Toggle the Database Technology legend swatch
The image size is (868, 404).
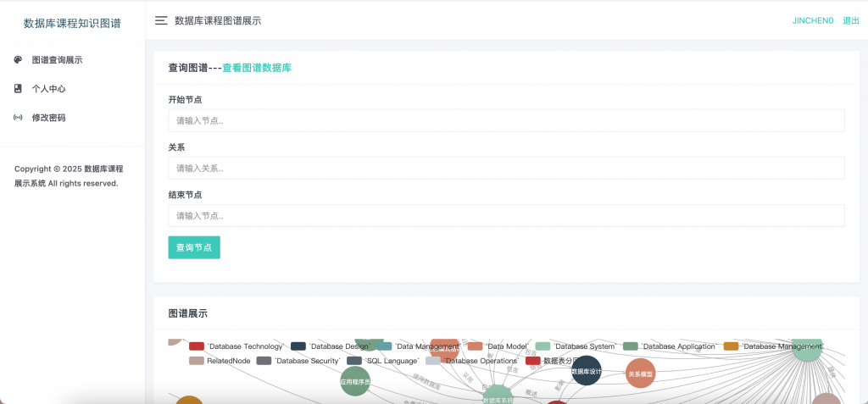pos(197,346)
